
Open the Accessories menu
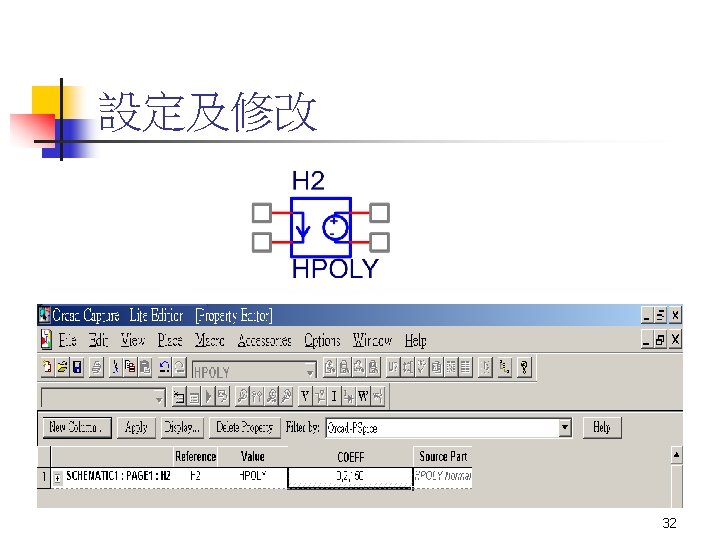(x=264, y=340)
